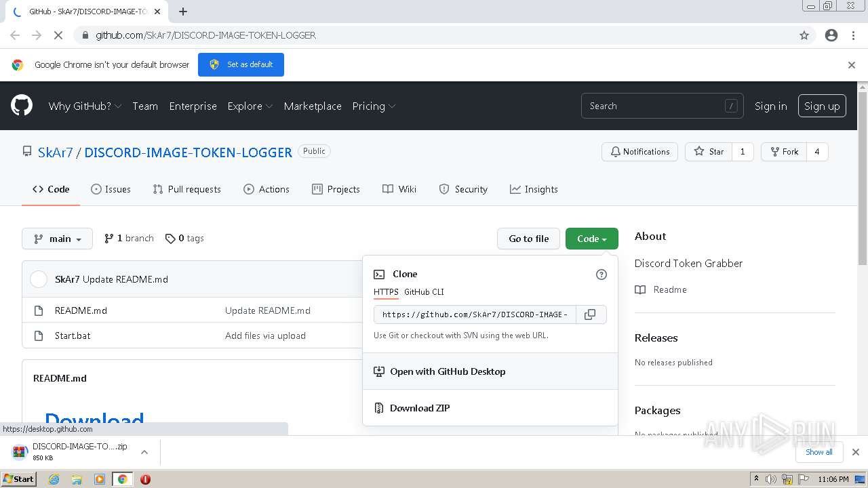The height and width of the screenshot is (488, 868).
Task: Open the Actions tab
Action: pos(267,189)
